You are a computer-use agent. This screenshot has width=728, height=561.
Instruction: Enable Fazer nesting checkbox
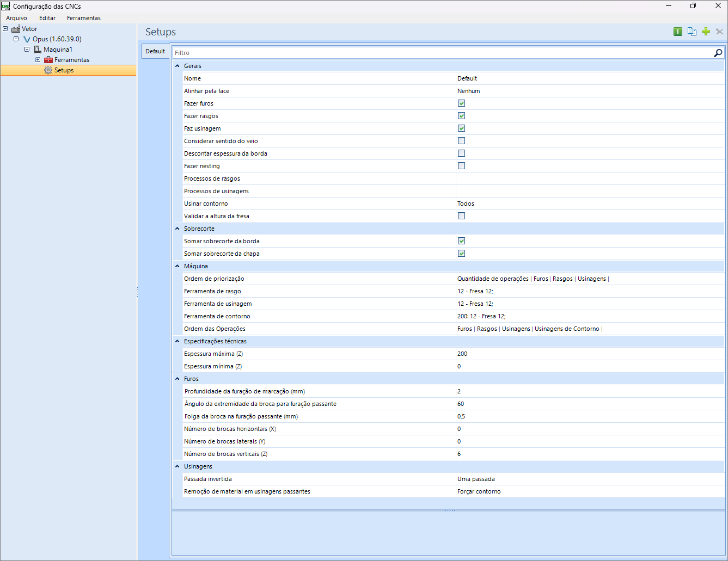pyautogui.click(x=461, y=166)
